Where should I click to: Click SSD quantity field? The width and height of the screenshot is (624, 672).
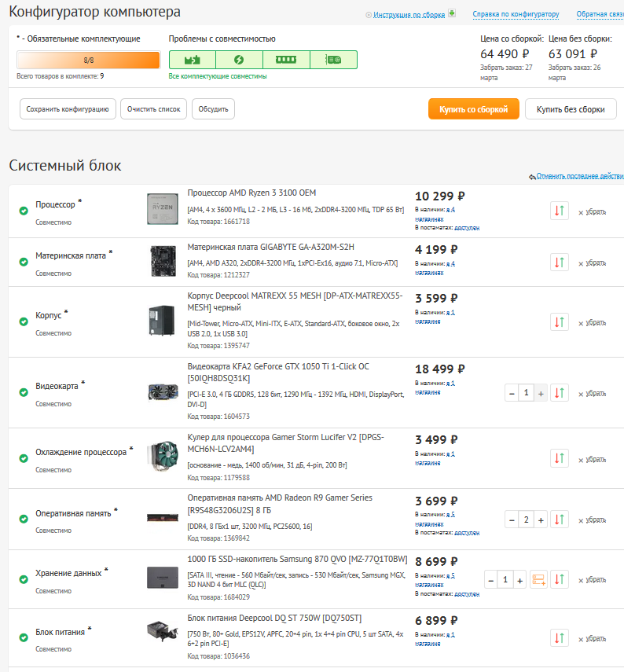(505, 580)
